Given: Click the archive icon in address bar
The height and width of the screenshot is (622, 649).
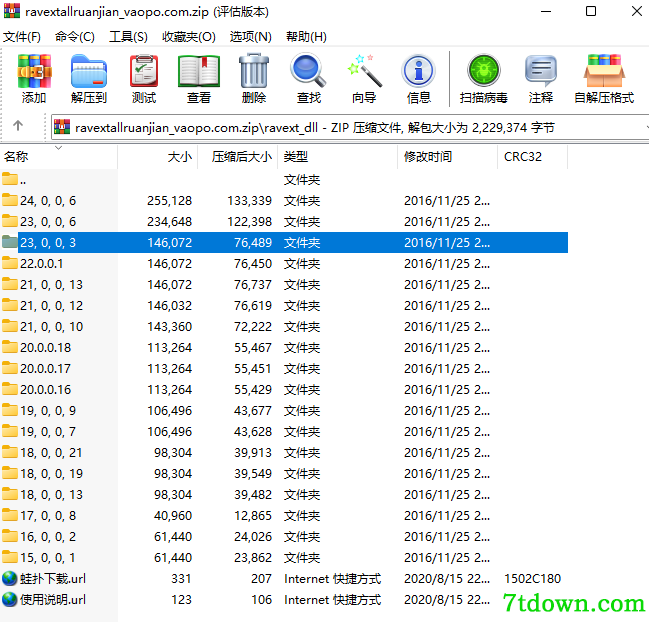Looking at the screenshot, I should click(x=62, y=127).
